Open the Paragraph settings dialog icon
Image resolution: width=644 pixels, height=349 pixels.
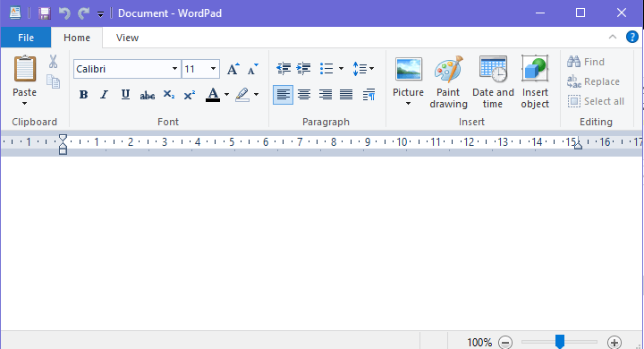click(x=369, y=95)
